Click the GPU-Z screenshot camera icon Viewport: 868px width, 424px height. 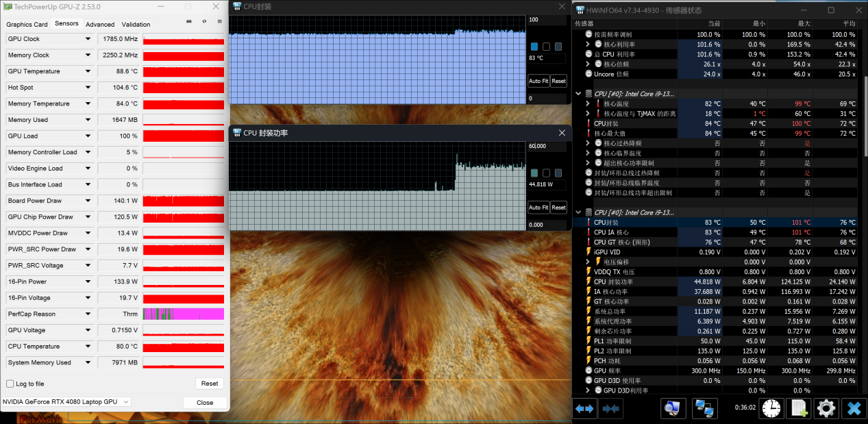[189, 22]
